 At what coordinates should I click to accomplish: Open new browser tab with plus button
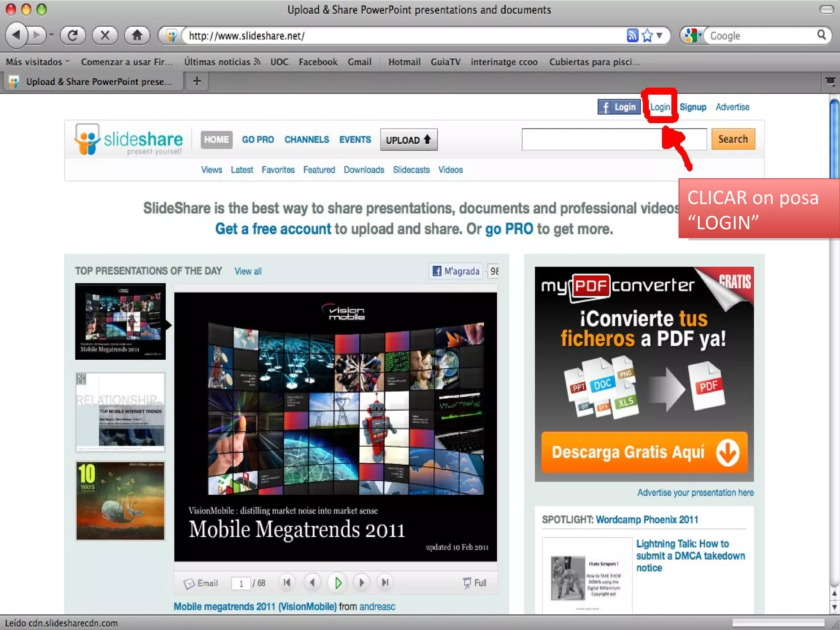pos(197,81)
